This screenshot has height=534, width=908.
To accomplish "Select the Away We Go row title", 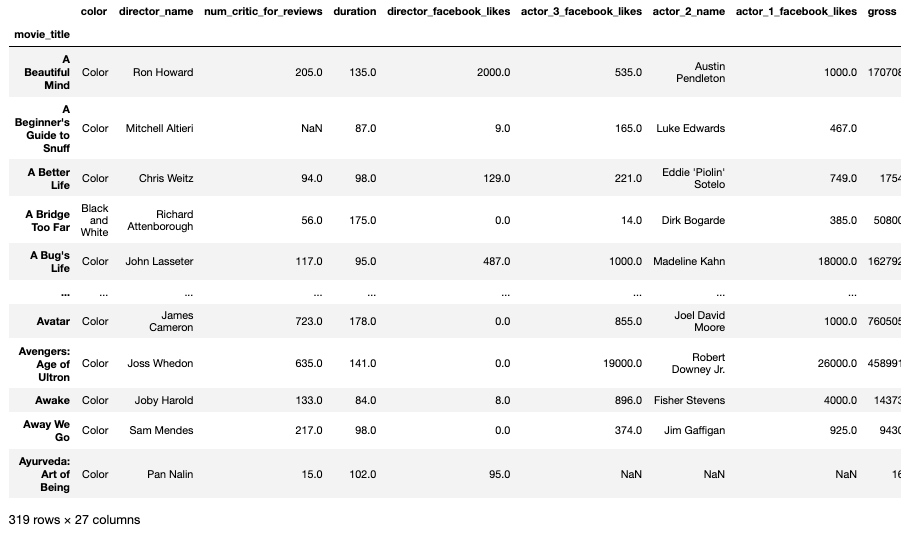I will pyautogui.click(x=46, y=431).
